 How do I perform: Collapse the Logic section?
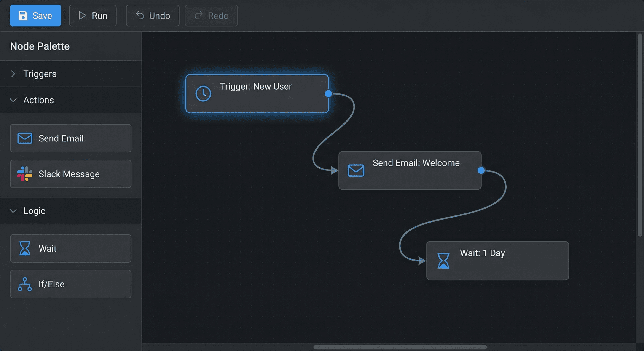[34, 211]
